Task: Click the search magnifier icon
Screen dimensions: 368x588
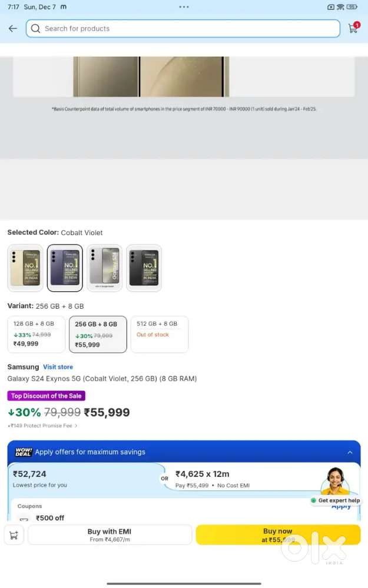Action: [x=35, y=28]
